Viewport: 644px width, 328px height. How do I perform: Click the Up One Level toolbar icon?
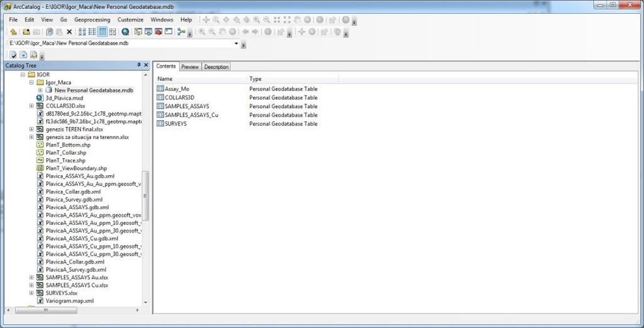coord(14,31)
